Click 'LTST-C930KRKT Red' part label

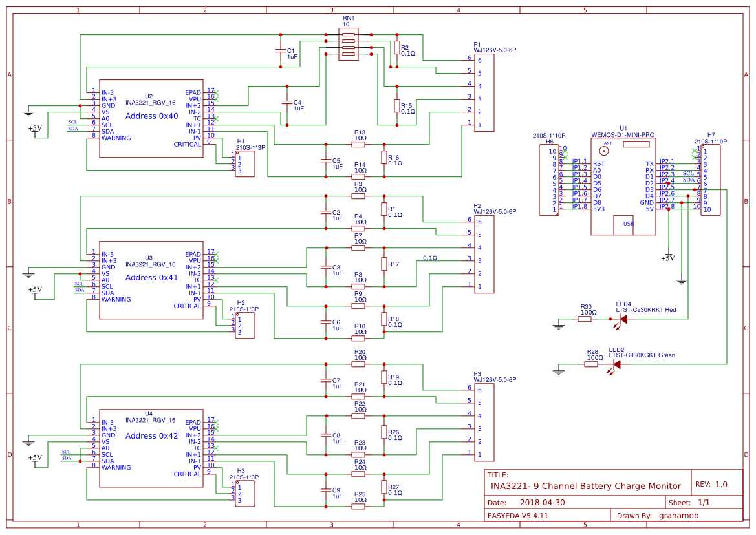pos(645,310)
